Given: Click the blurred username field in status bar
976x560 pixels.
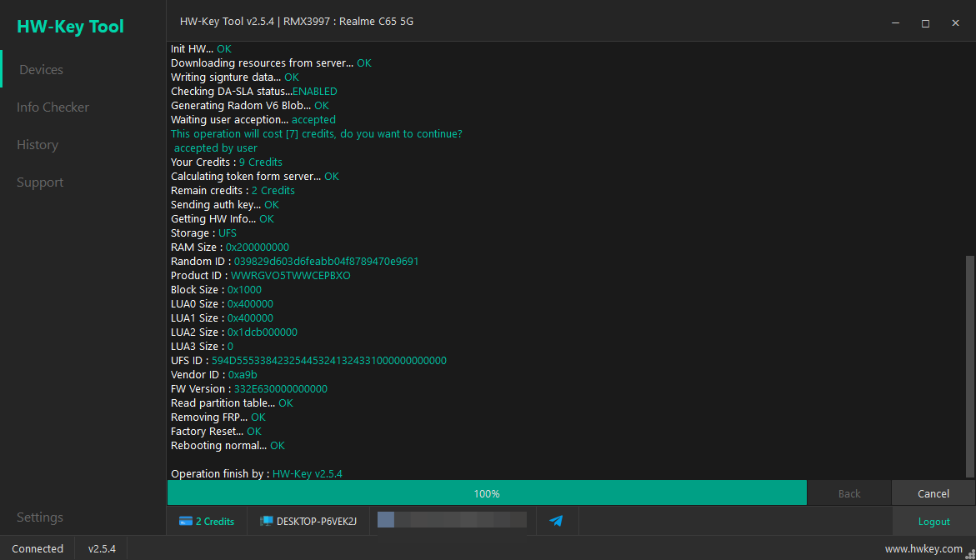Looking at the screenshot, I should (452, 520).
